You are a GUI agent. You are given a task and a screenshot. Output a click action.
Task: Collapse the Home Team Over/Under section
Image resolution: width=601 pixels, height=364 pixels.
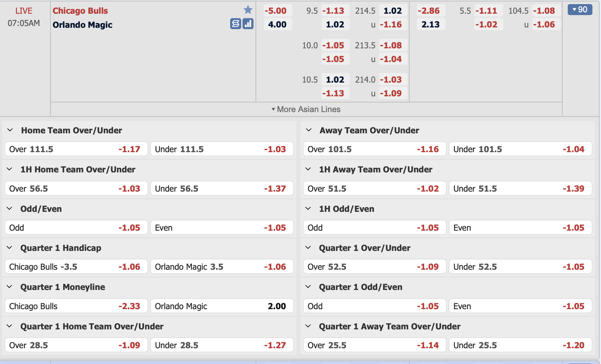(10, 130)
